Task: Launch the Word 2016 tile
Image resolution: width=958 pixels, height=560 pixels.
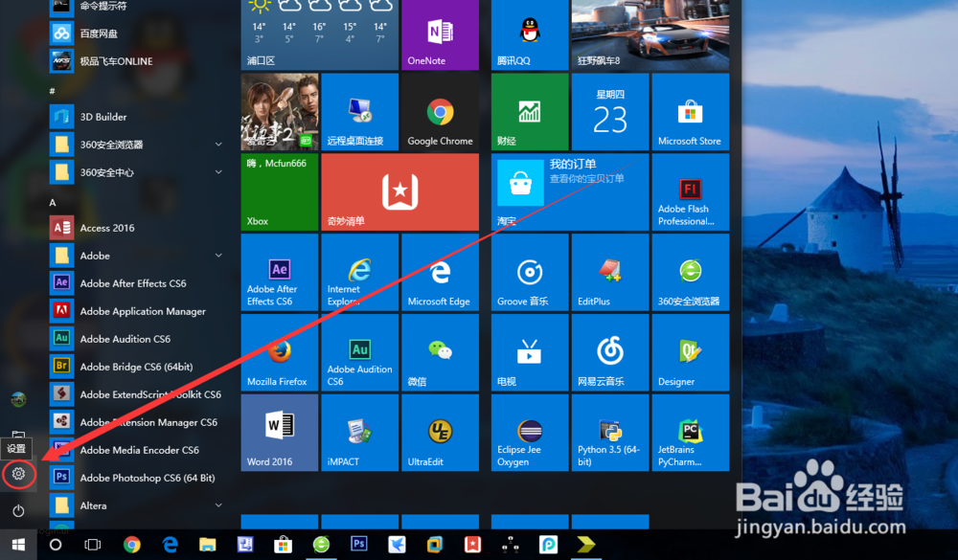Action: [x=280, y=433]
